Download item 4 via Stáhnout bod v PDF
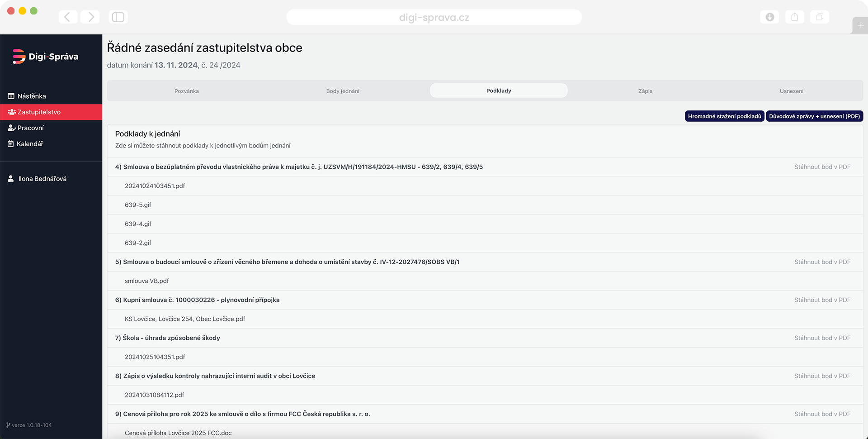The image size is (868, 439). click(822, 167)
